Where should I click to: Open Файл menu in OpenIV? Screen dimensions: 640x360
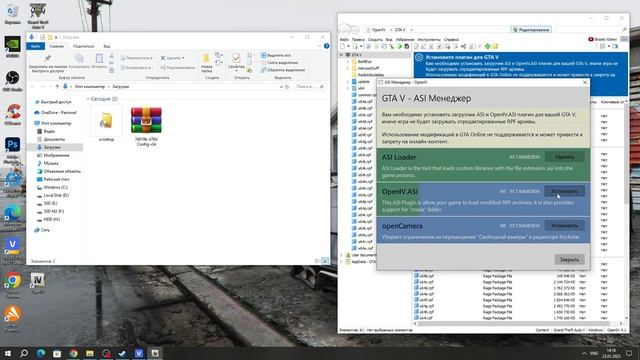tap(344, 40)
